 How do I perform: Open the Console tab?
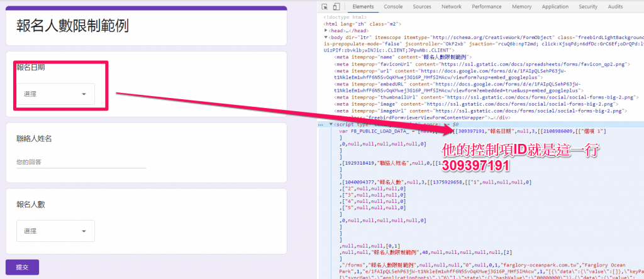click(393, 6)
